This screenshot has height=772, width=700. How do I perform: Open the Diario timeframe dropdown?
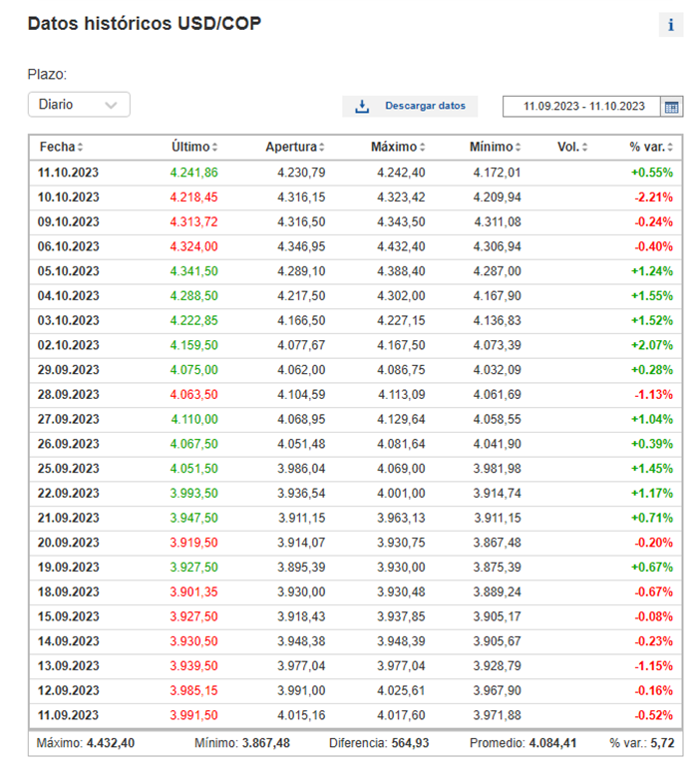79,104
